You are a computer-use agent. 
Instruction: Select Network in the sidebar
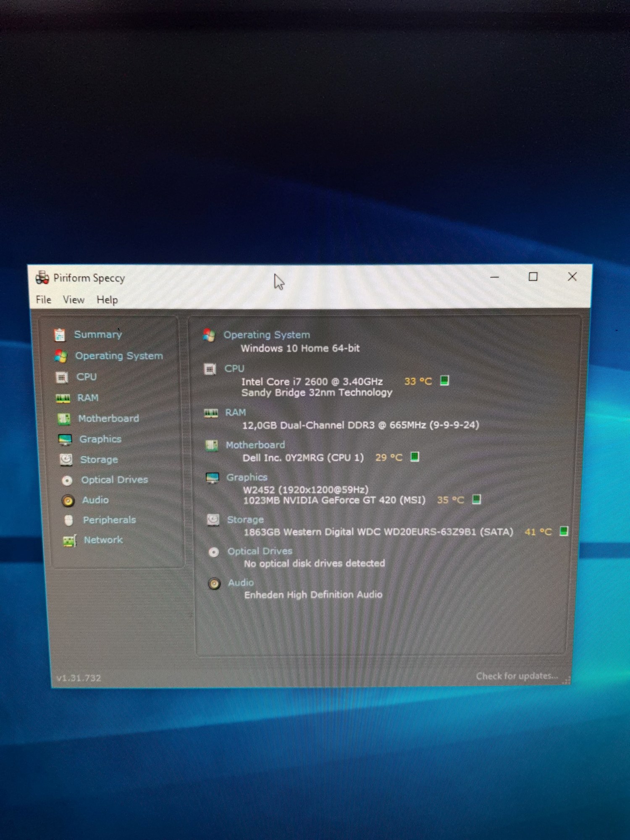coord(103,540)
